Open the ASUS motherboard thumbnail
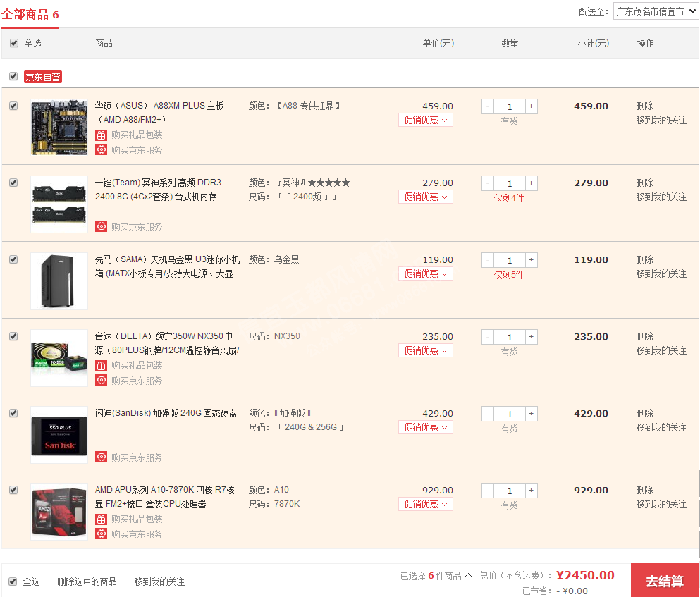 pyautogui.click(x=59, y=128)
